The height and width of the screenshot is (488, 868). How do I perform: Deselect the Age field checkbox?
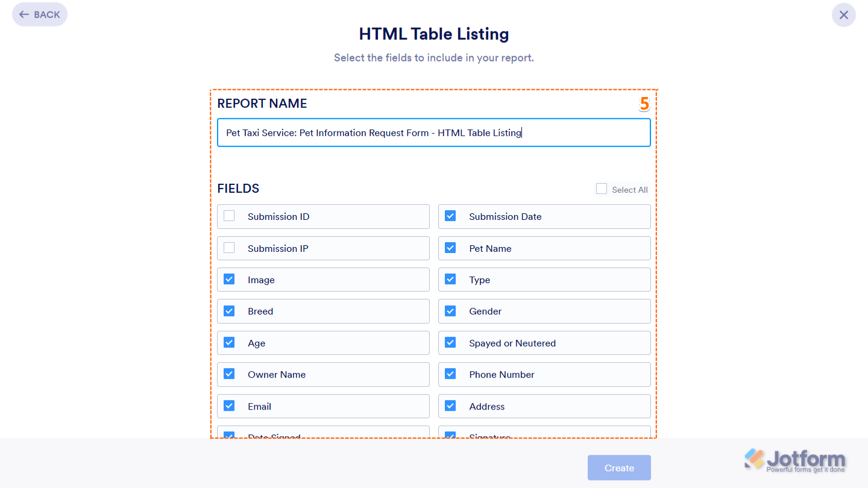coord(229,343)
